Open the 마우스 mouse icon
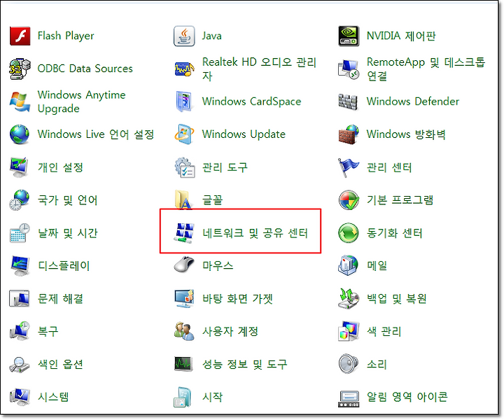Viewport: 504px width, 420px height. click(184, 265)
